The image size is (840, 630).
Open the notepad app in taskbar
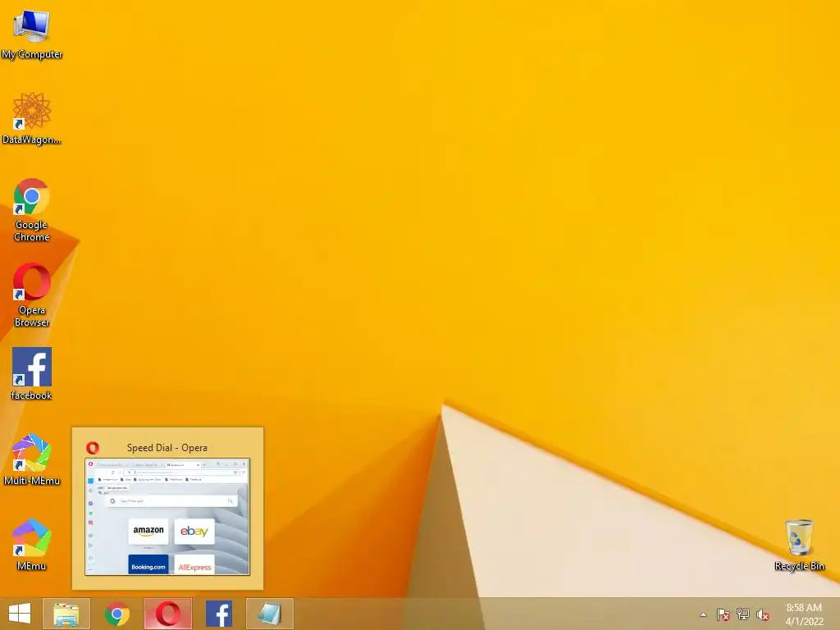click(x=269, y=614)
